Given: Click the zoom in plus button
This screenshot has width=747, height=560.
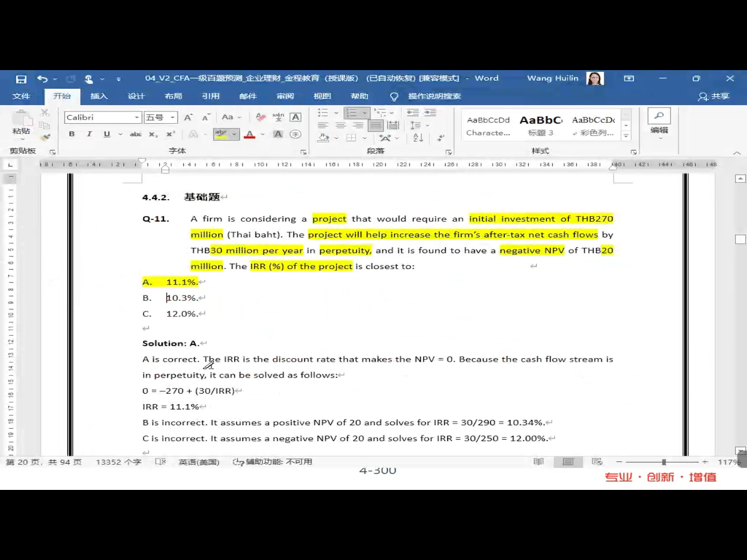Looking at the screenshot, I should tap(705, 462).
